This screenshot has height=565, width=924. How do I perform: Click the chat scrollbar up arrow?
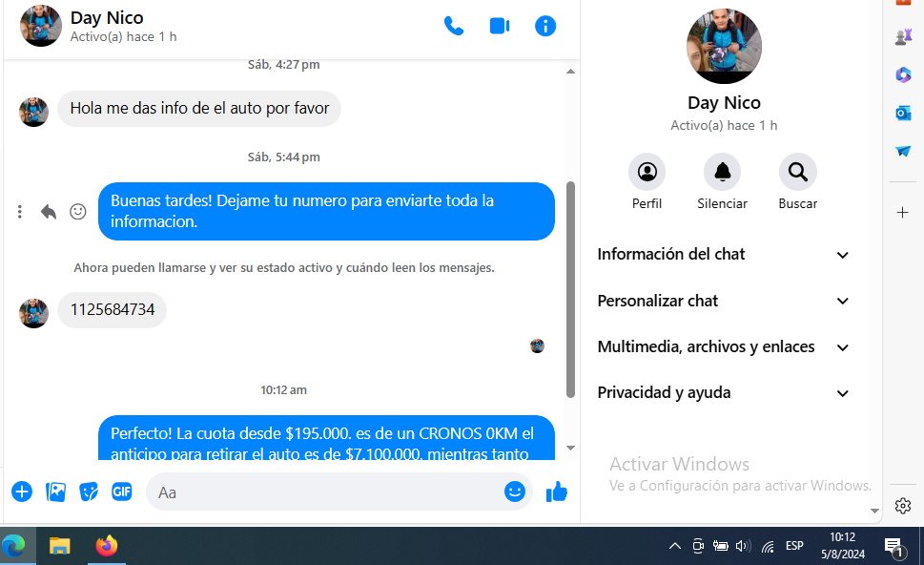click(570, 72)
